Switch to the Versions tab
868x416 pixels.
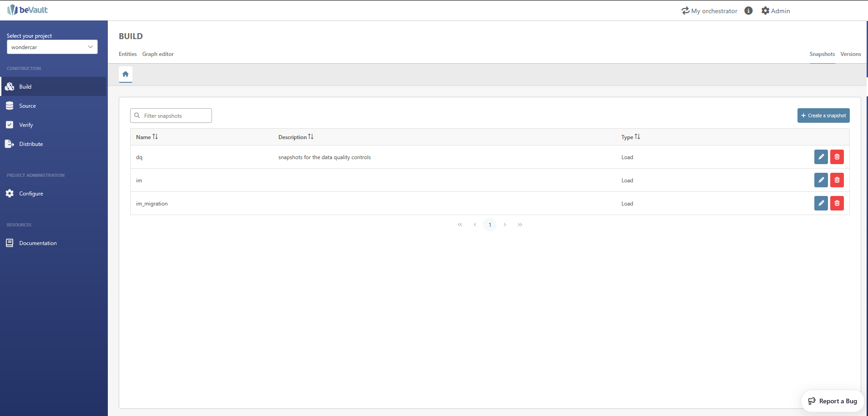pos(850,54)
